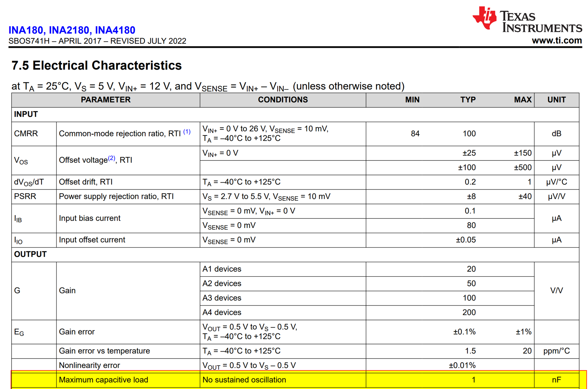Viewport: 588px width, 389px height.
Task: Select 'Maximum capacitive load' highlighted text
Action: point(103,380)
